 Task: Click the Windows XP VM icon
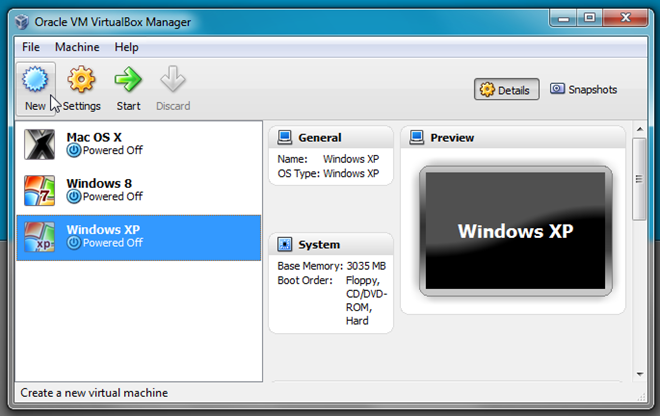pos(39,237)
